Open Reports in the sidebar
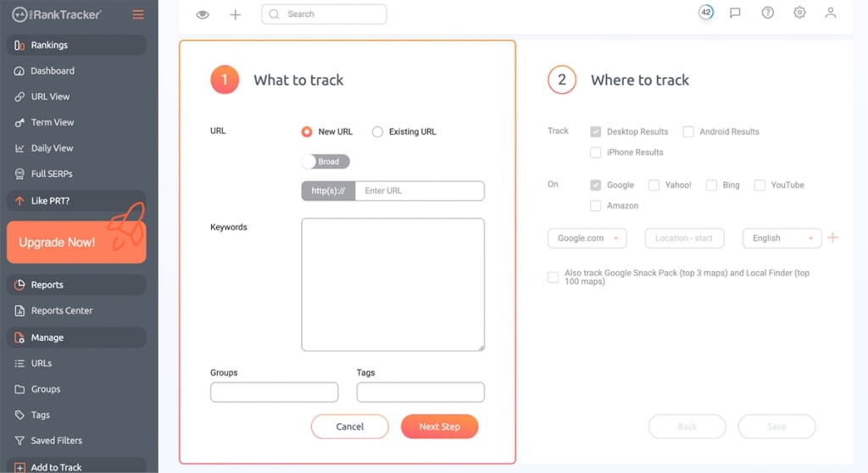The height and width of the screenshot is (473, 868). tap(76, 285)
